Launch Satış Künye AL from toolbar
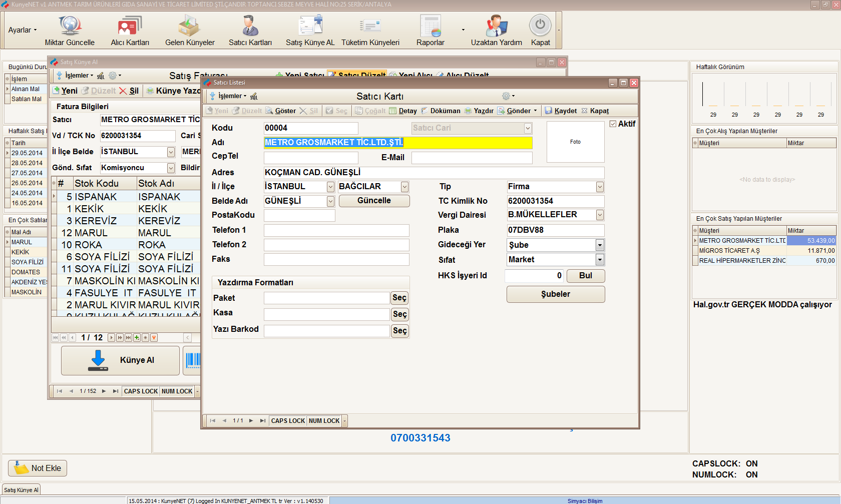This screenshot has width=841, height=504. click(x=310, y=31)
